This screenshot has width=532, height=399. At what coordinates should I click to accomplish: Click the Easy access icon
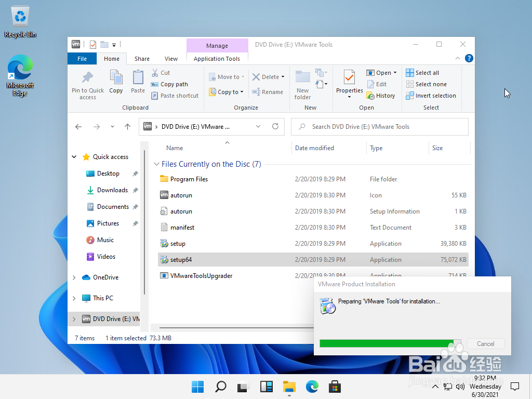pos(321,84)
